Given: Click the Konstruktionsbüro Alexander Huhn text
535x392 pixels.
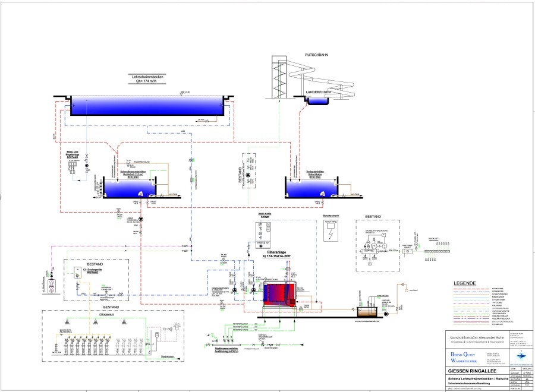Looking at the screenshot, I should point(477,337).
